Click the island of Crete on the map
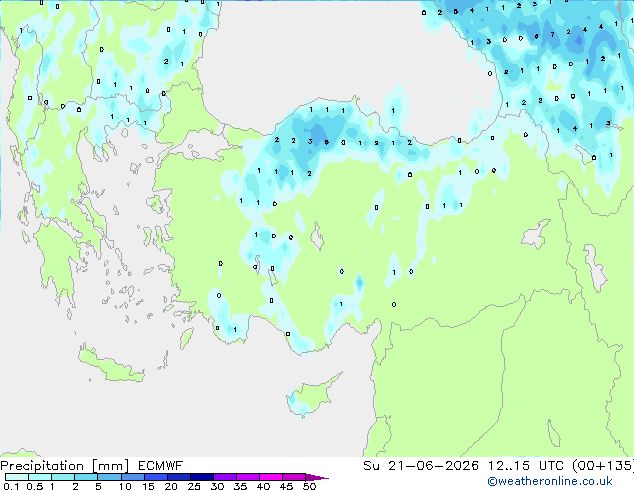 point(111,365)
